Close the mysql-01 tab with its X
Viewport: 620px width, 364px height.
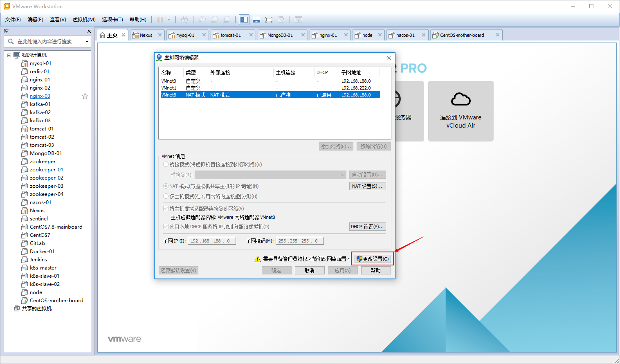click(x=204, y=35)
